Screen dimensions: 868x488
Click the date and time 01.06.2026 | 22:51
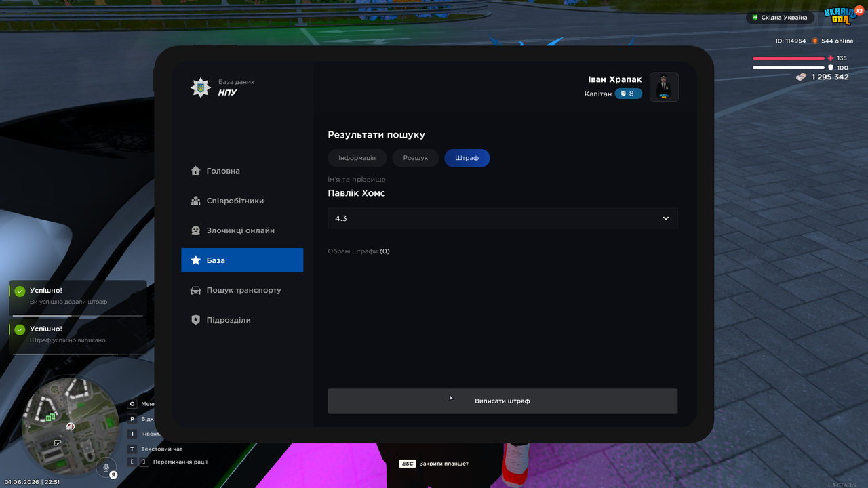32,482
